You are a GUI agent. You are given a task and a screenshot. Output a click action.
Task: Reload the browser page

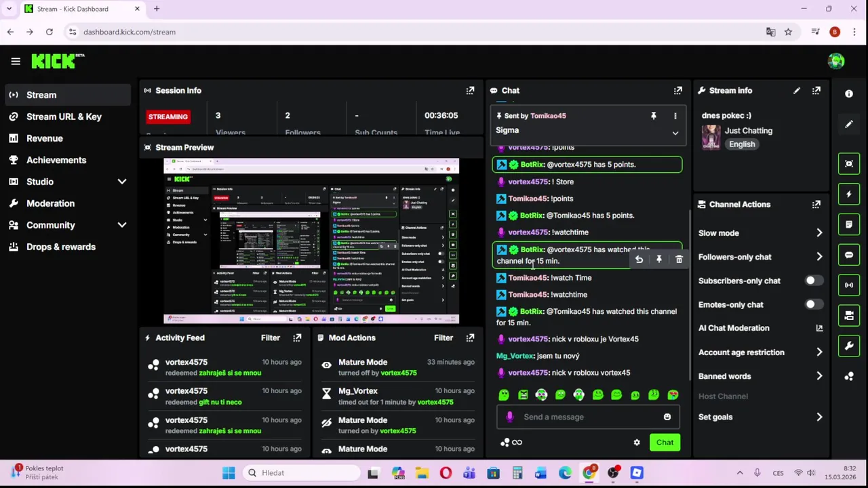point(50,32)
